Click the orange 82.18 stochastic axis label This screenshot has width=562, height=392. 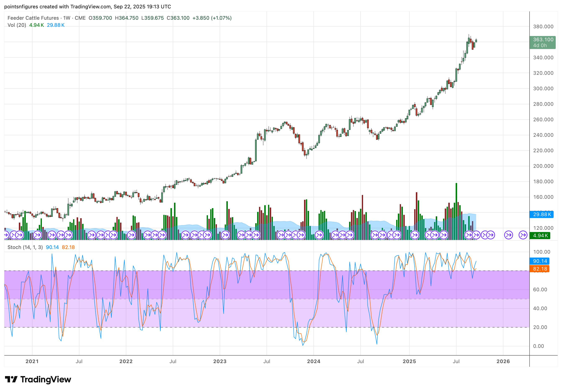pyautogui.click(x=540, y=269)
